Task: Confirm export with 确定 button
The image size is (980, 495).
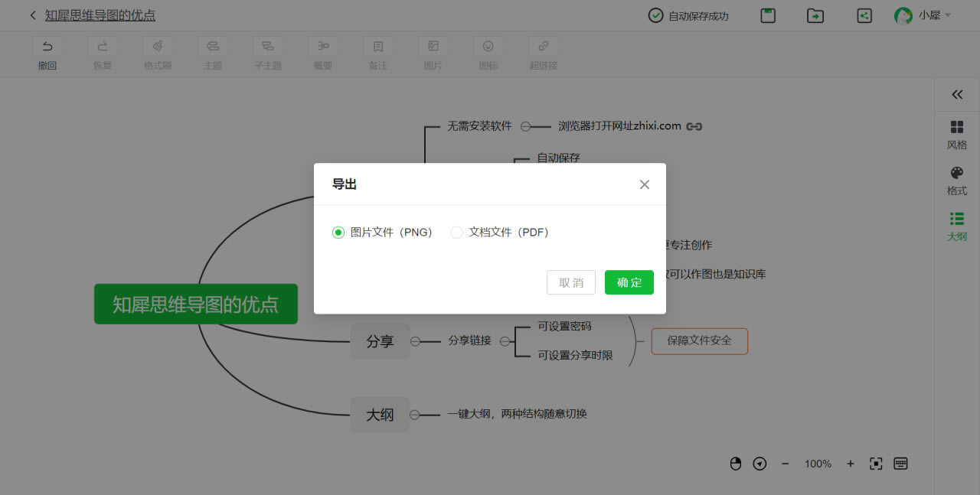Action: pyautogui.click(x=629, y=282)
